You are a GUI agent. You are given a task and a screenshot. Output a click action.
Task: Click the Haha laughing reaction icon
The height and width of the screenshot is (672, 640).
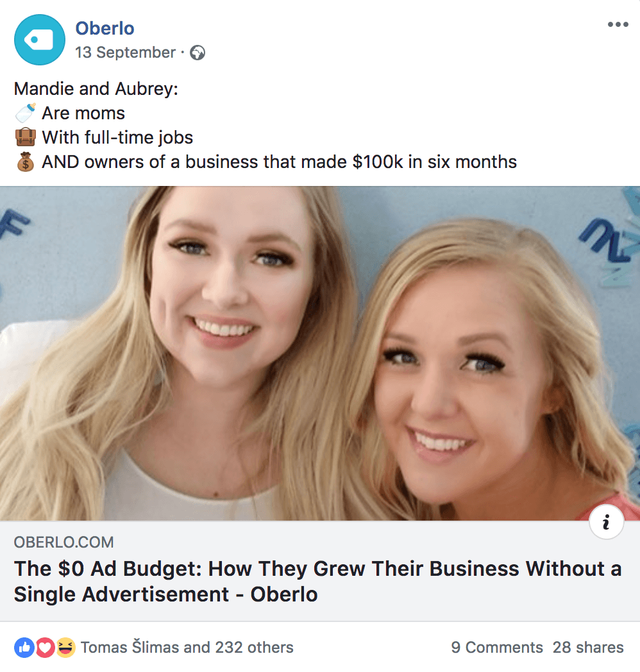(65, 647)
